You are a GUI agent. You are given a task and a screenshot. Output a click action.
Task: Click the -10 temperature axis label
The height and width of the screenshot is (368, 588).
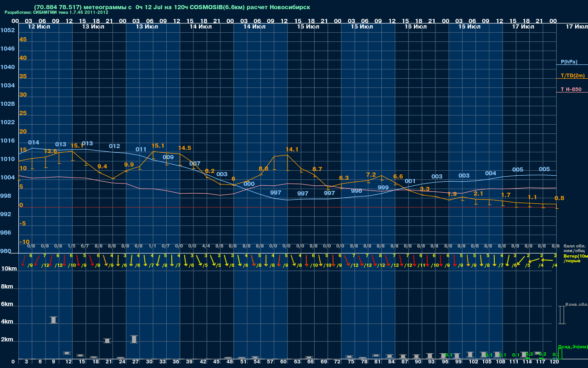[24, 242]
